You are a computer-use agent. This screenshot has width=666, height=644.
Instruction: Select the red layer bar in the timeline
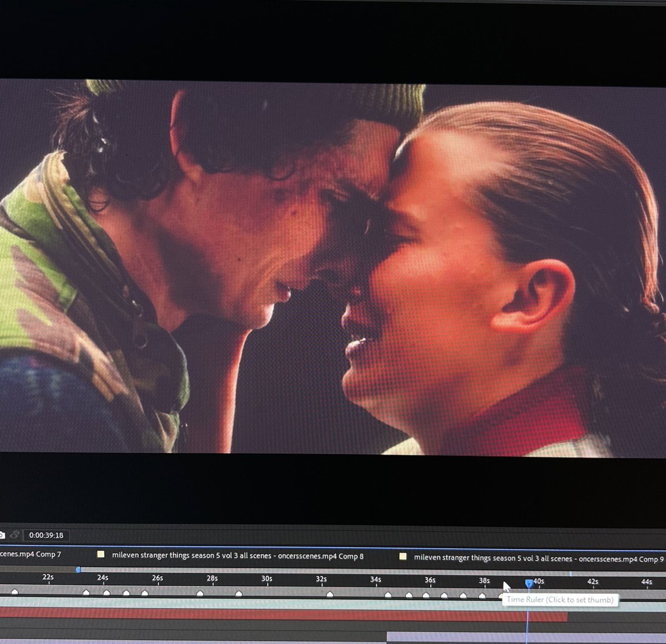click(284, 615)
